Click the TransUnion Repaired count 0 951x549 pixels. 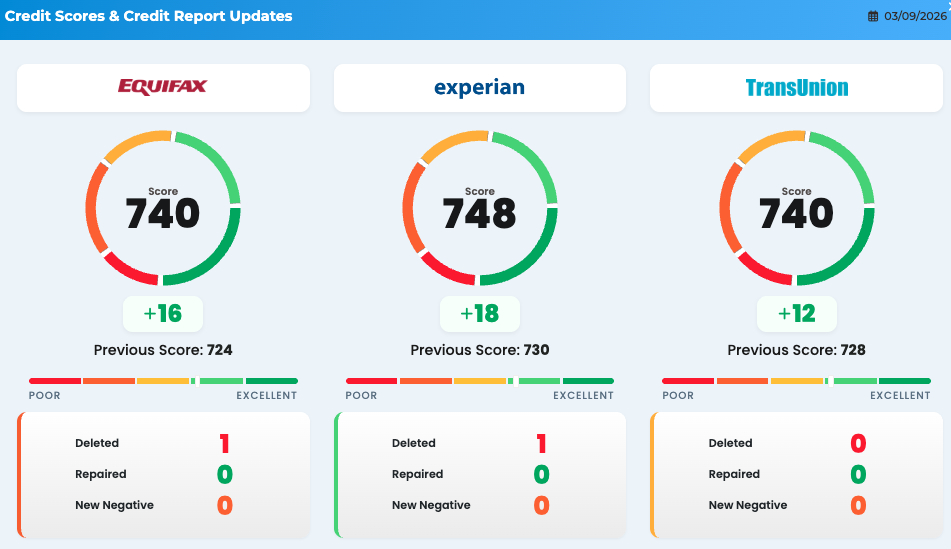[x=858, y=474]
